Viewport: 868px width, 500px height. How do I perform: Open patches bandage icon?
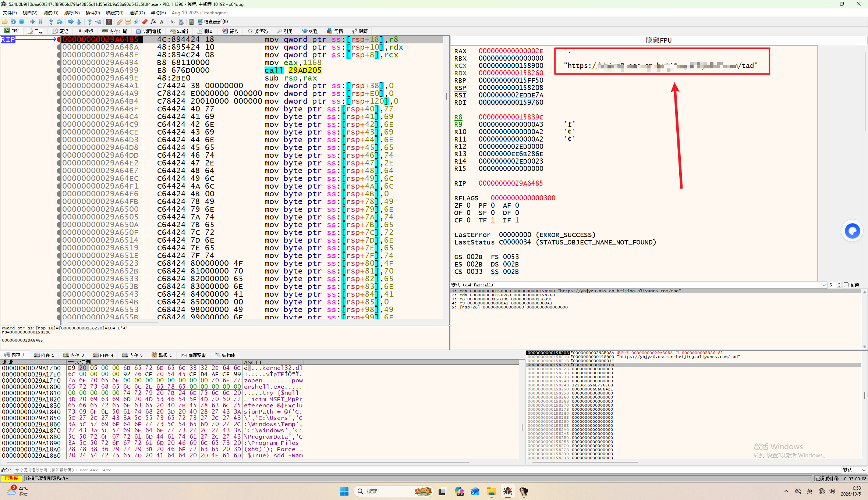(120, 22)
